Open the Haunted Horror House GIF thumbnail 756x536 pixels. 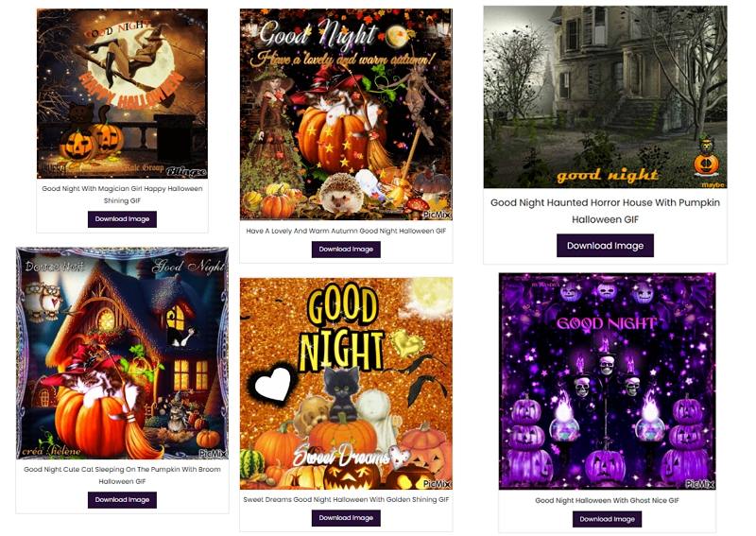point(605,97)
